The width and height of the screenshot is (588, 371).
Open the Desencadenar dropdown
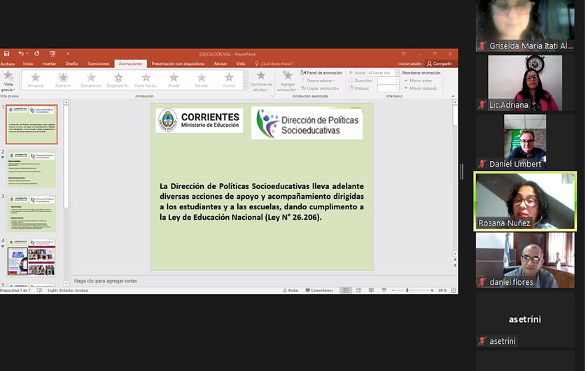318,80
